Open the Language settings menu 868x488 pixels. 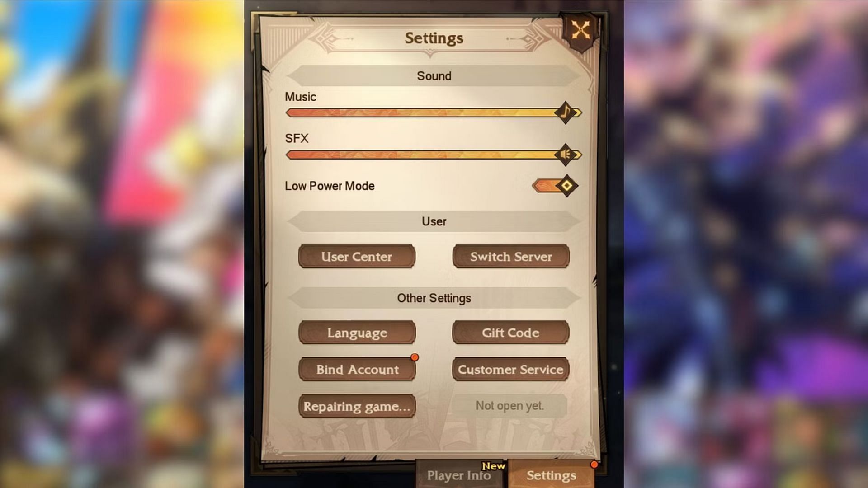click(357, 333)
